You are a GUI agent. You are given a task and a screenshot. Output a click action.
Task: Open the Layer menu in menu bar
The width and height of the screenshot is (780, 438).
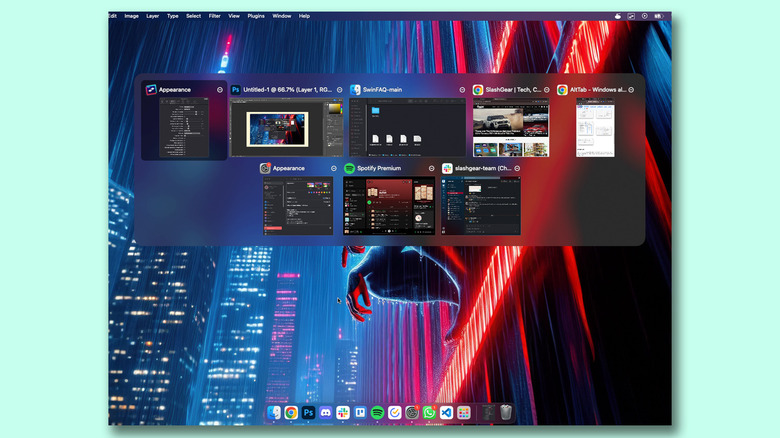point(152,16)
